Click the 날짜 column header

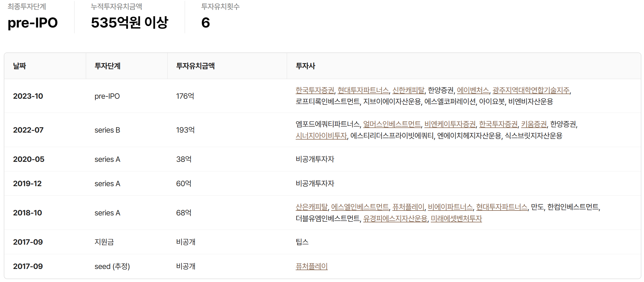19,66
